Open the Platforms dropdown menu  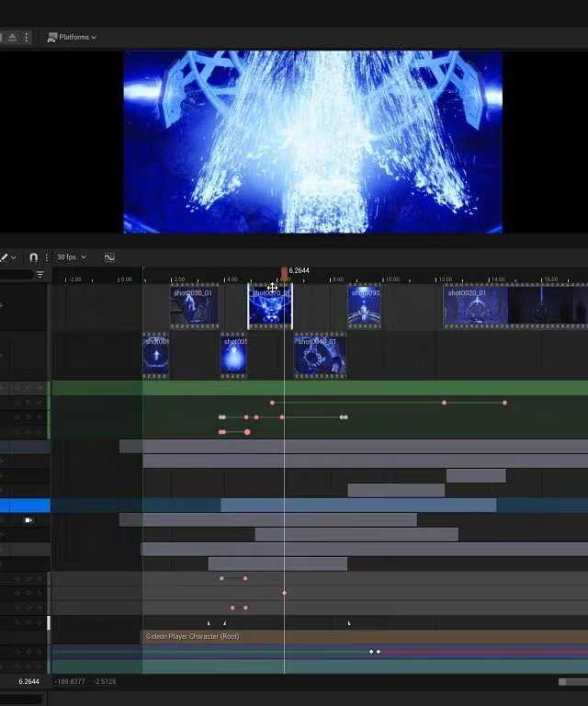[71, 38]
